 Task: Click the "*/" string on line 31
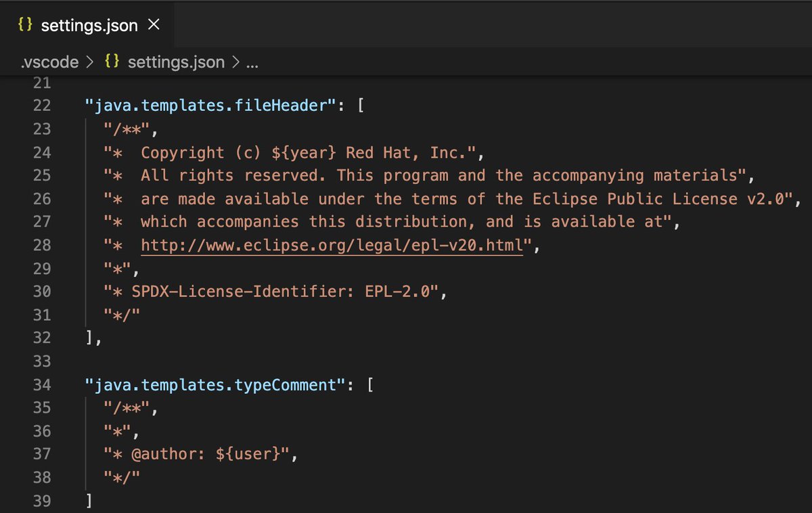122,315
